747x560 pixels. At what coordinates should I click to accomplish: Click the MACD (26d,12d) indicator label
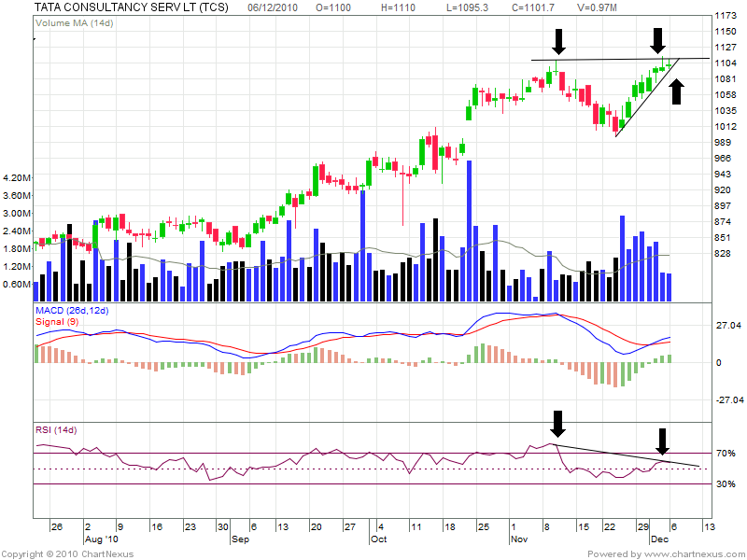[x=71, y=309]
